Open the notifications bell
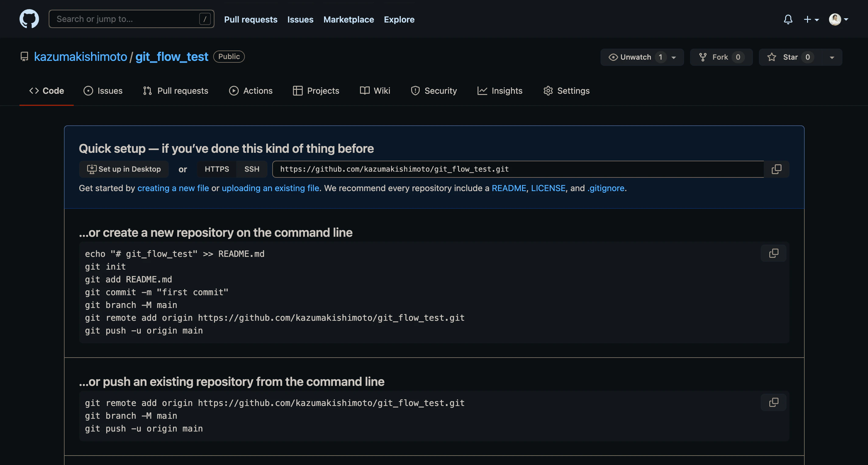Viewport: 868px width, 465px height. point(788,19)
